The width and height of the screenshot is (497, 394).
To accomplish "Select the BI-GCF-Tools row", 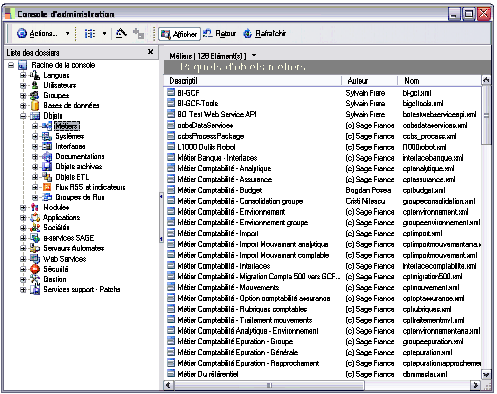I will [x=323, y=104].
